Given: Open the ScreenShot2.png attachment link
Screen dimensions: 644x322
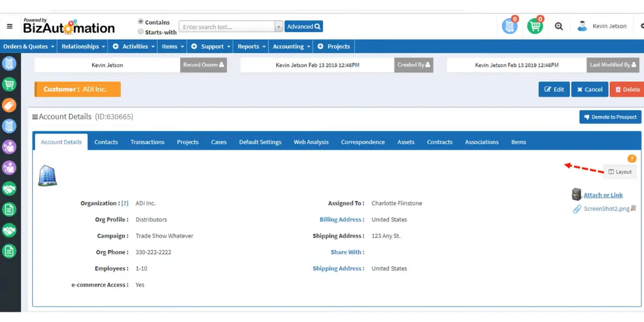Looking at the screenshot, I should pos(606,209).
